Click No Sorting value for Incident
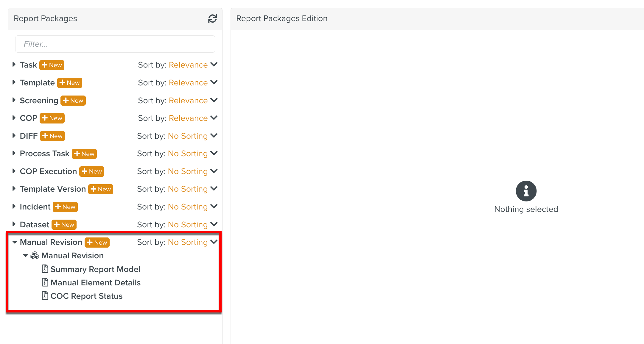 pos(188,207)
